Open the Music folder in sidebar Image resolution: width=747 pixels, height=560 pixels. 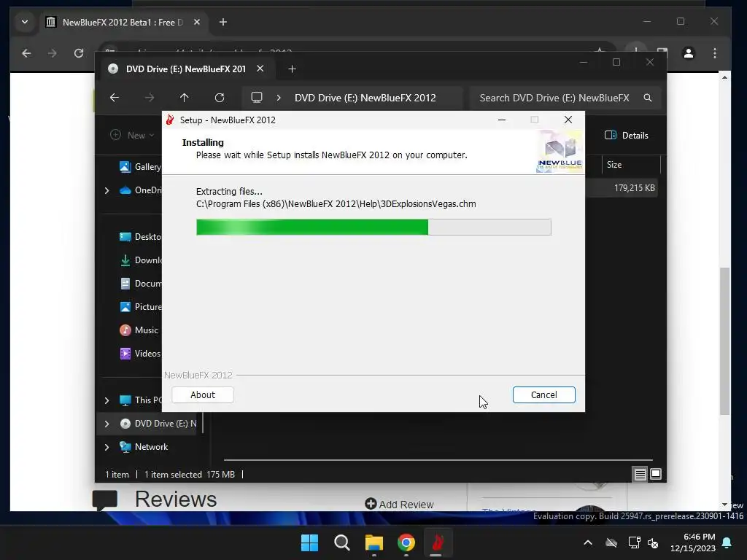[139, 330]
